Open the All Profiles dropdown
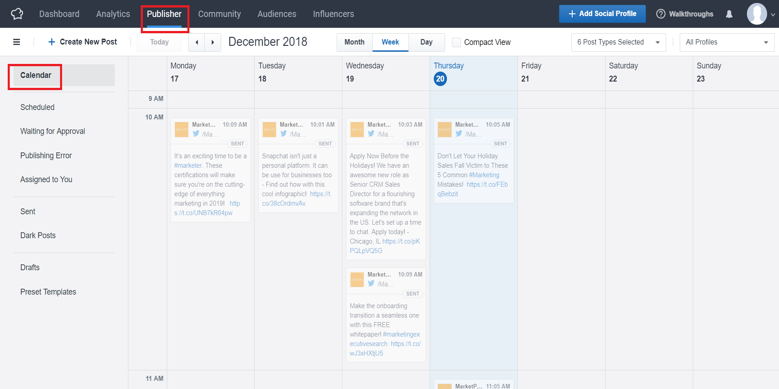Screen dimensions: 779x389 [x=727, y=42]
